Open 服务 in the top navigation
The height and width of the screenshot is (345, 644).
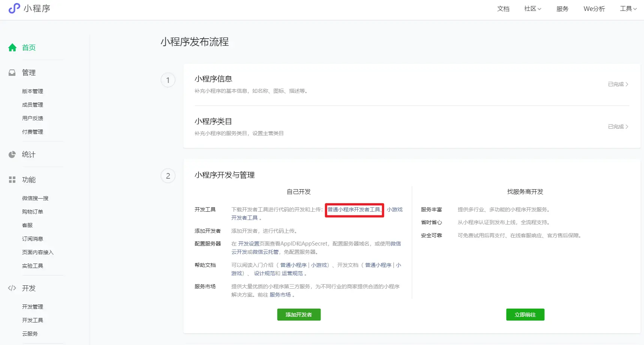(x=562, y=9)
